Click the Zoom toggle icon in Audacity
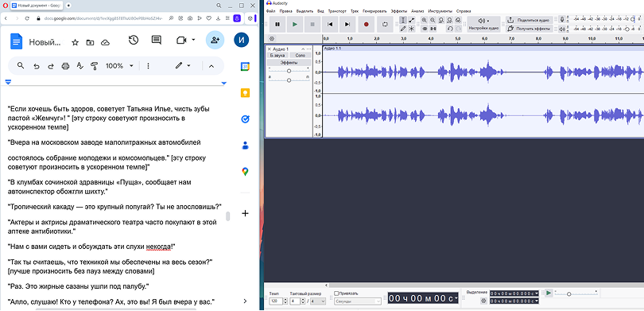Viewport: 644px width, 311px height. click(x=458, y=20)
